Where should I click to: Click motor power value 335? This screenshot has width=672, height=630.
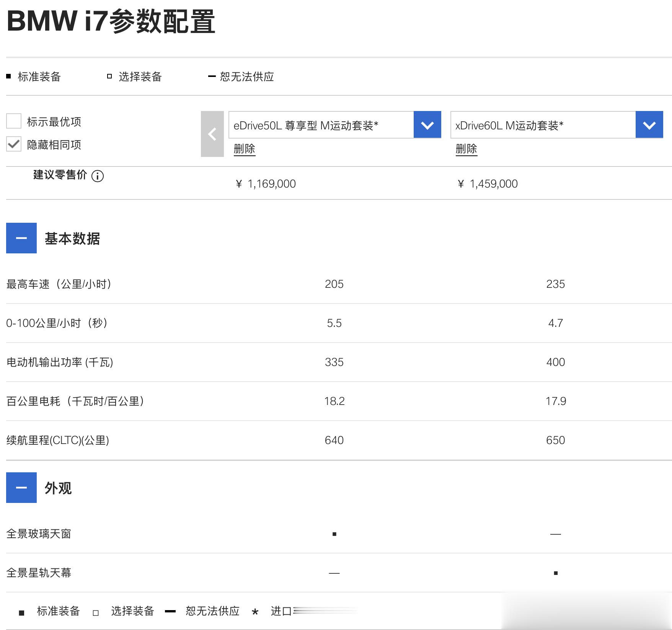(334, 362)
